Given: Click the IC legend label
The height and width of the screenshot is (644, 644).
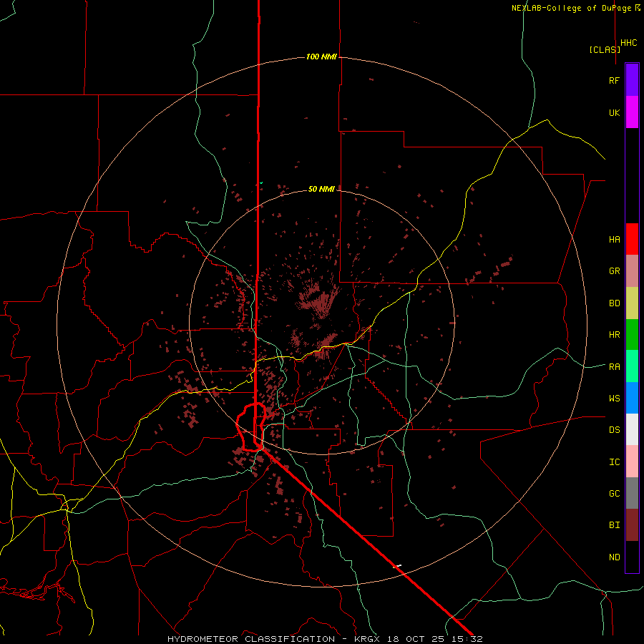Looking at the screenshot, I should click(614, 462).
